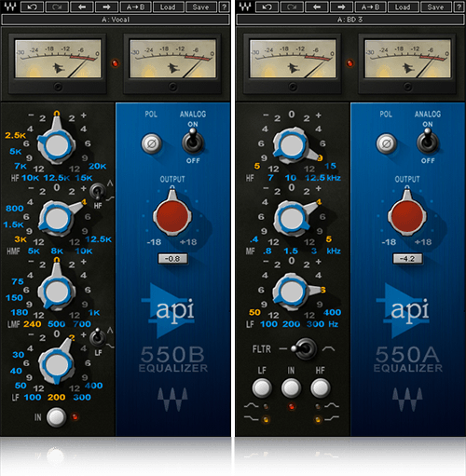Open the Waves logo menu on 550A
The image size is (466, 476).
(x=244, y=7)
